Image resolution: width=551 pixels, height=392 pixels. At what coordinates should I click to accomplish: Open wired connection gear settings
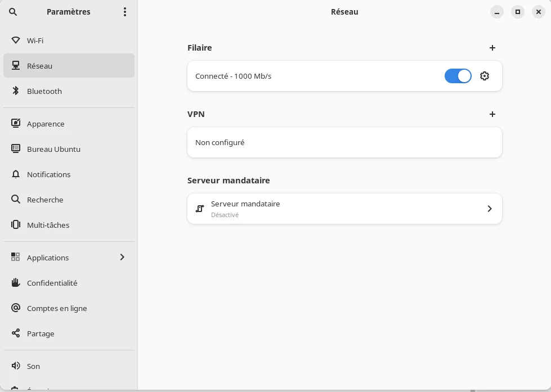(485, 76)
